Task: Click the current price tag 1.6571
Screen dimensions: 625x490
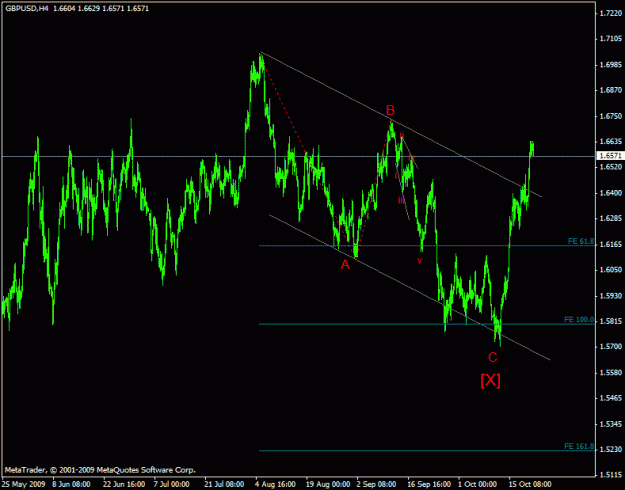Action: [x=609, y=156]
